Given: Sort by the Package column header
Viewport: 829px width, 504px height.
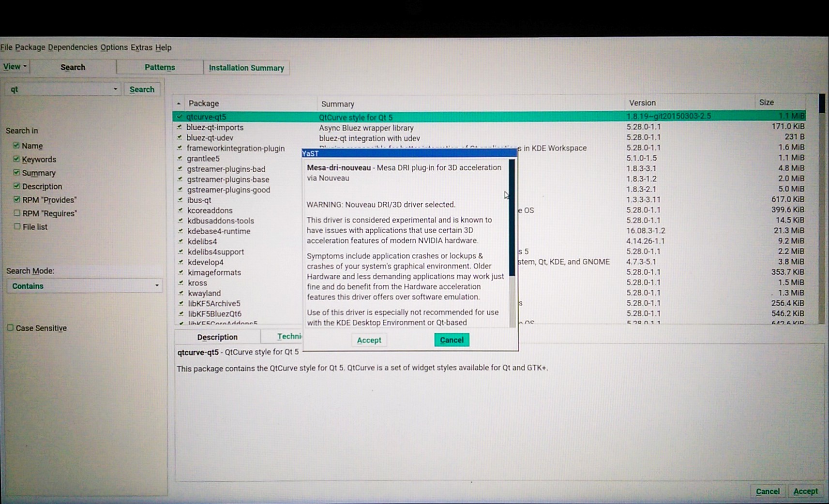Looking at the screenshot, I should coord(251,104).
